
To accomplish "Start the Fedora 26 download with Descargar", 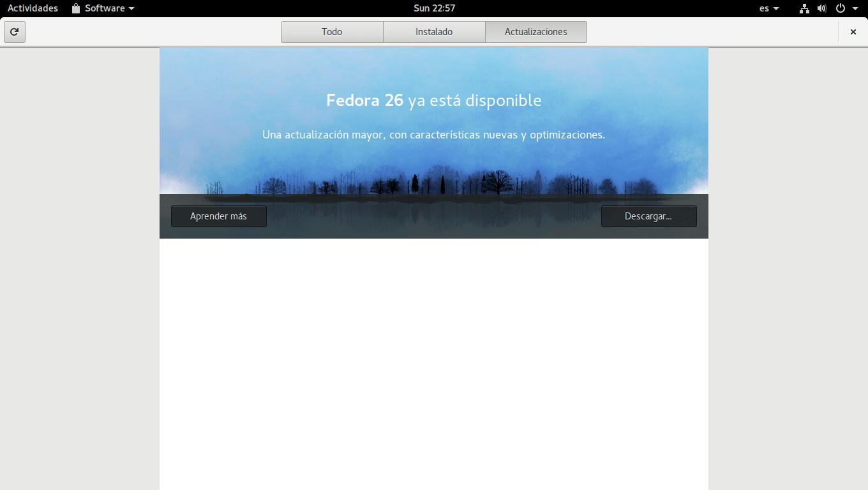I will point(649,216).
